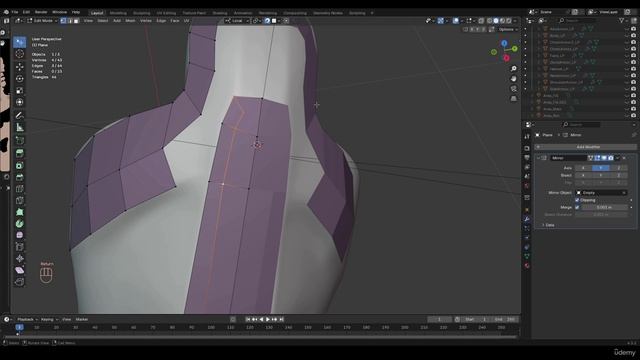Viewport: 640px width, 360px height.
Task: Toggle Mirror modifier viewport display
Action: click(x=604, y=158)
